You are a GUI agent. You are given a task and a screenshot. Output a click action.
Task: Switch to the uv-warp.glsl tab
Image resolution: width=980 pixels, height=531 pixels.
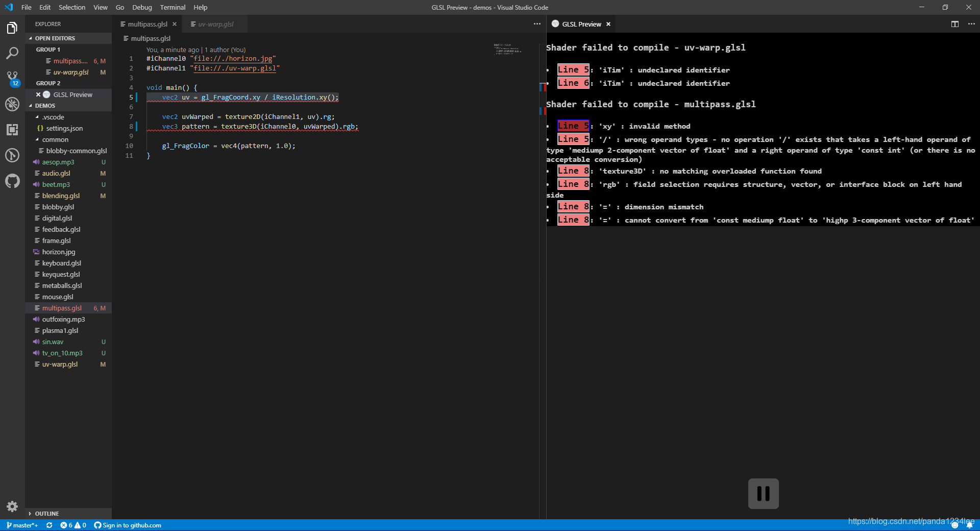coord(215,24)
